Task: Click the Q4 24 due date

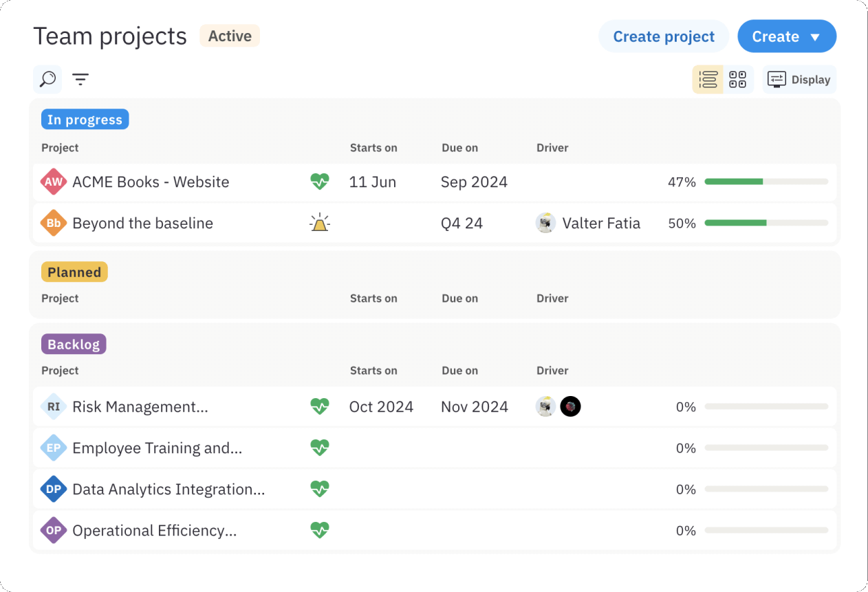Action: tap(462, 223)
